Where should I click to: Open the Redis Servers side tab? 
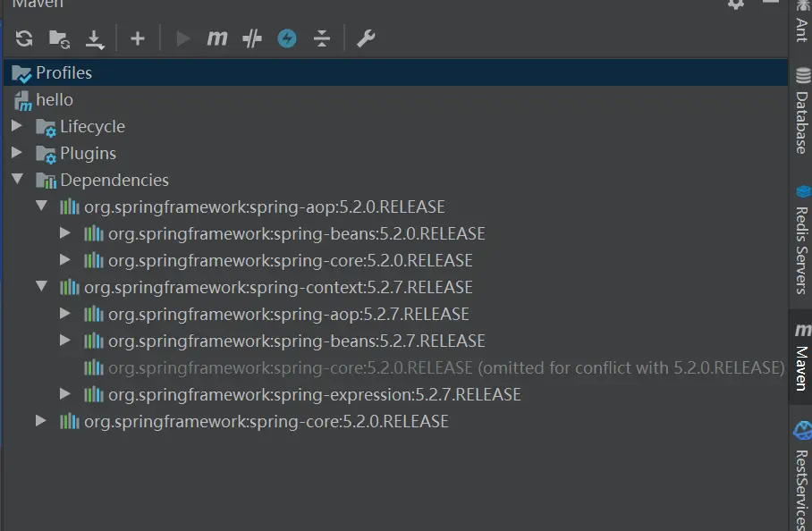pyautogui.click(x=801, y=240)
